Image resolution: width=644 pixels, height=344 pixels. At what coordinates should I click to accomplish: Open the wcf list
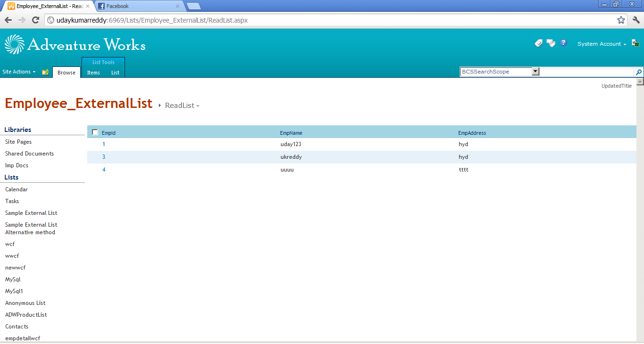click(x=10, y=244)
